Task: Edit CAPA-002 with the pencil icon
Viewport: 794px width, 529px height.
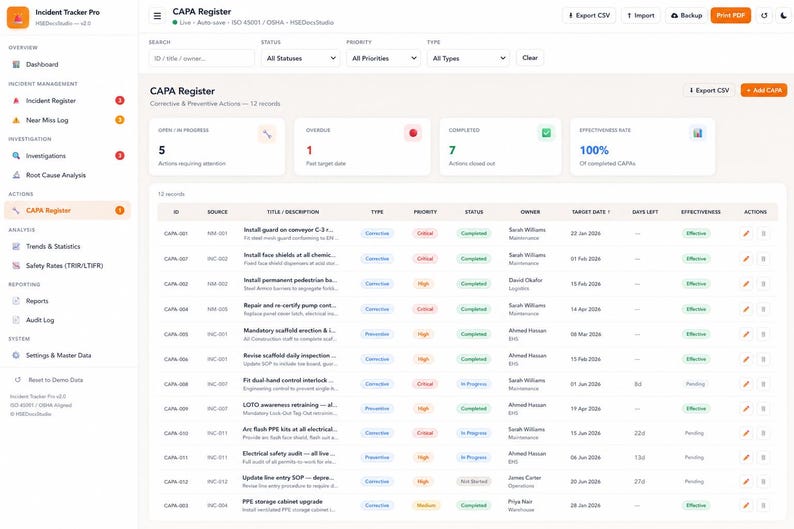Action: pos(746,284)
